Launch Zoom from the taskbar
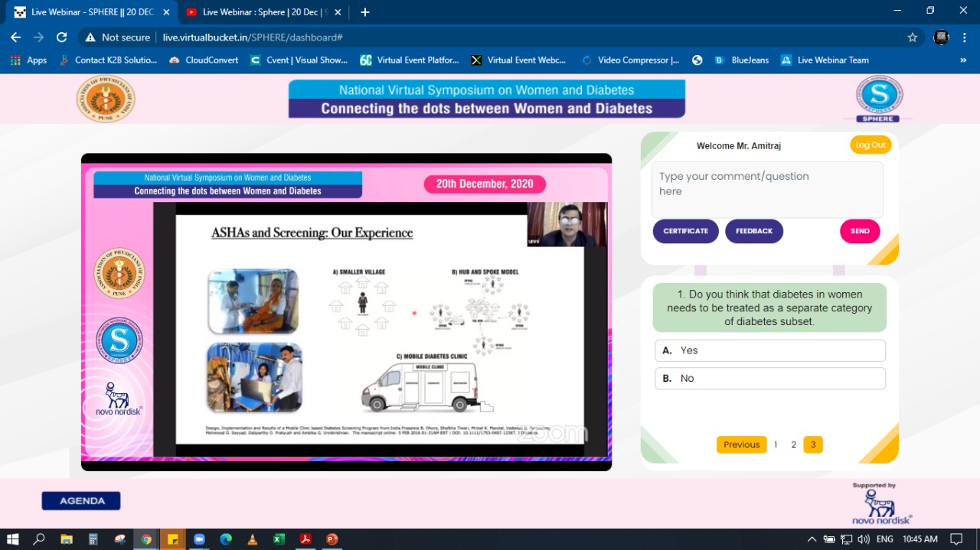Screen dimensions: 980x550 [x=199, y=539]
